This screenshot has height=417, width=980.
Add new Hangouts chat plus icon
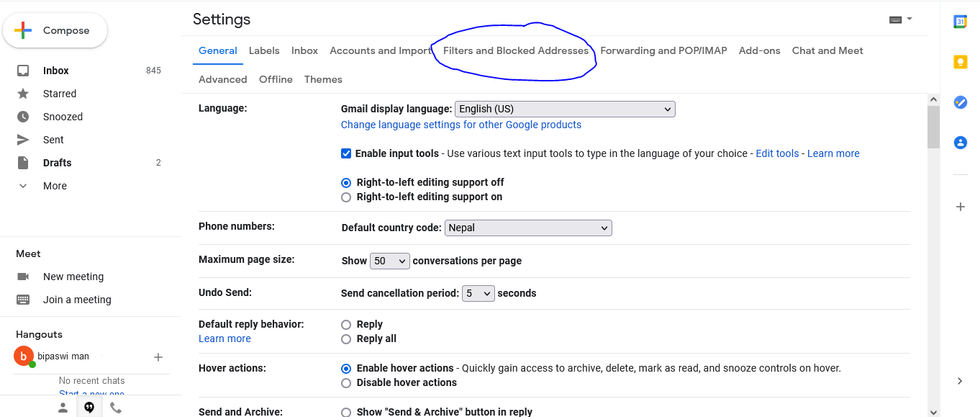158,357
